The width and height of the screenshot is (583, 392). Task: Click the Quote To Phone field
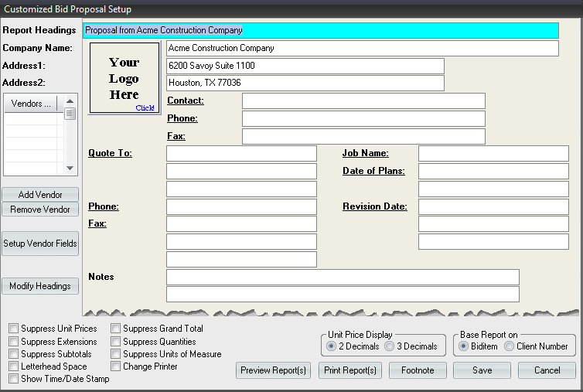[x=242, y=206]
